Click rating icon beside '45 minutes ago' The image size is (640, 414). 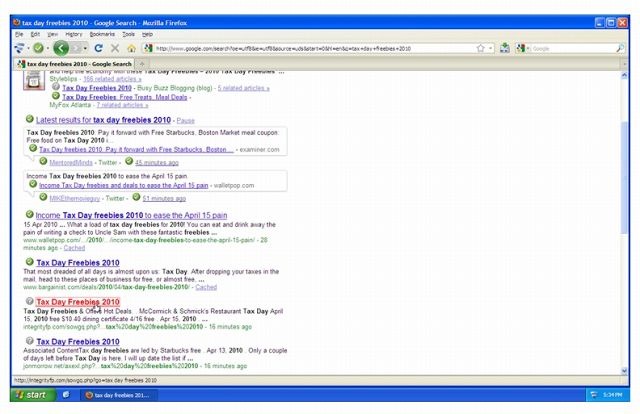tap(129, 161)
